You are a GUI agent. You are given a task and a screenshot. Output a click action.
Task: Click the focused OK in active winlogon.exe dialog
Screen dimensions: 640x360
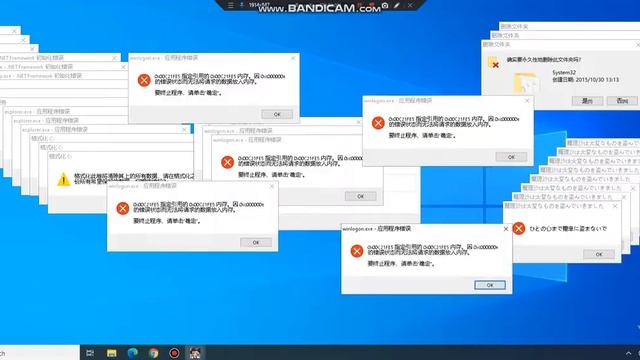pyautogui.click(x=490, y=285)
